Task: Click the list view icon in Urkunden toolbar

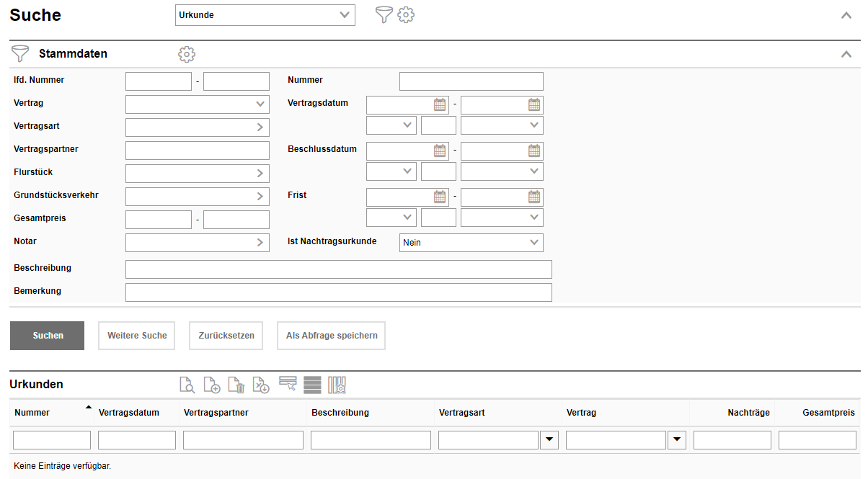Action: pyautogui.click(x=312, y=385)
